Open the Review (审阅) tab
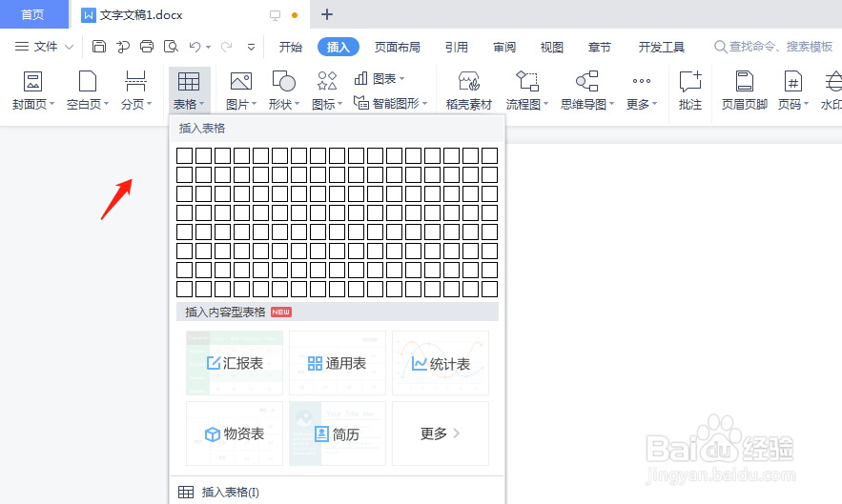 coord(504,48)
